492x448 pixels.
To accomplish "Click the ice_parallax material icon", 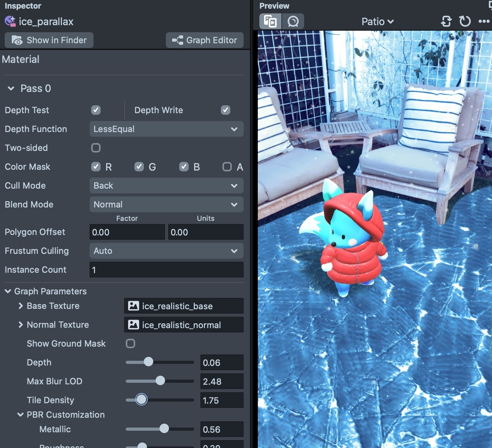I will [x=10, y=21].
